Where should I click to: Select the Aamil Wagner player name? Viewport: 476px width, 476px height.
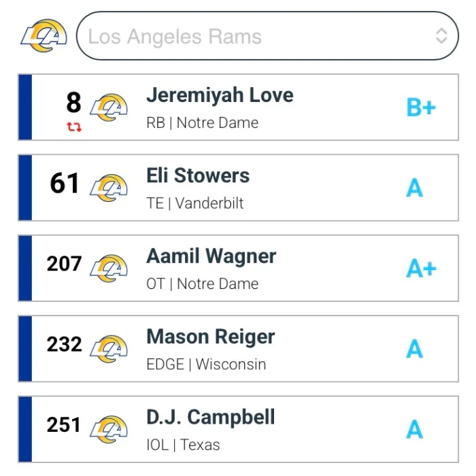[x=211, y=256]
